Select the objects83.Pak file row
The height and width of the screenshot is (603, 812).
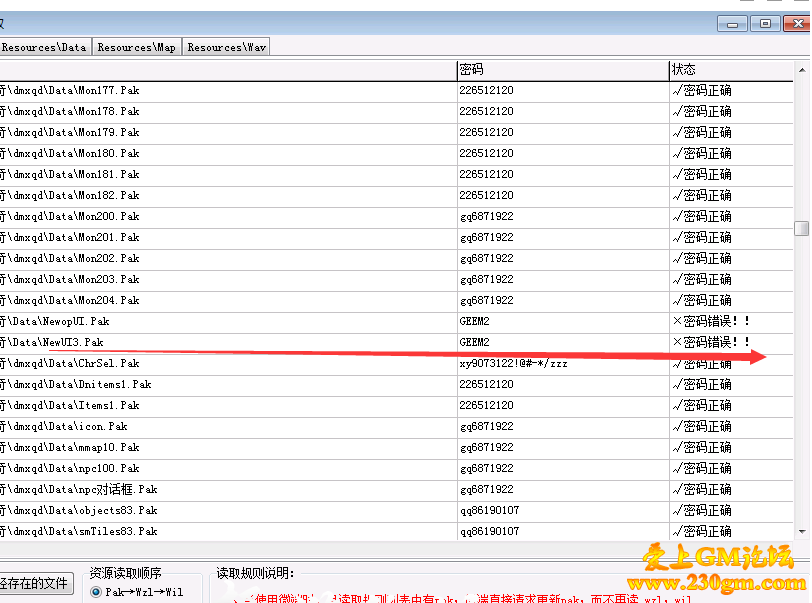396,510
